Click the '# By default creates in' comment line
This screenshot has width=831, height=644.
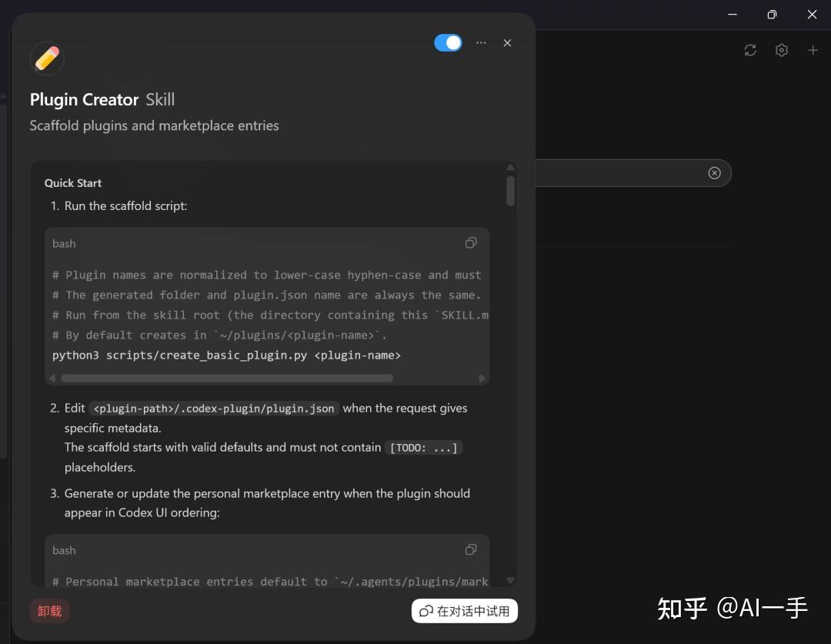pyautogui.click(x=219, y=335)
